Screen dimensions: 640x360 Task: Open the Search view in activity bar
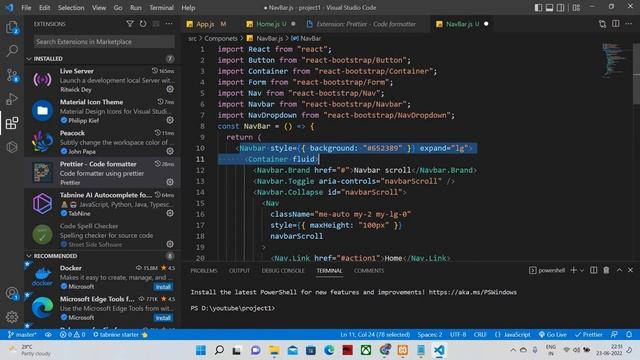pos(12,51)
